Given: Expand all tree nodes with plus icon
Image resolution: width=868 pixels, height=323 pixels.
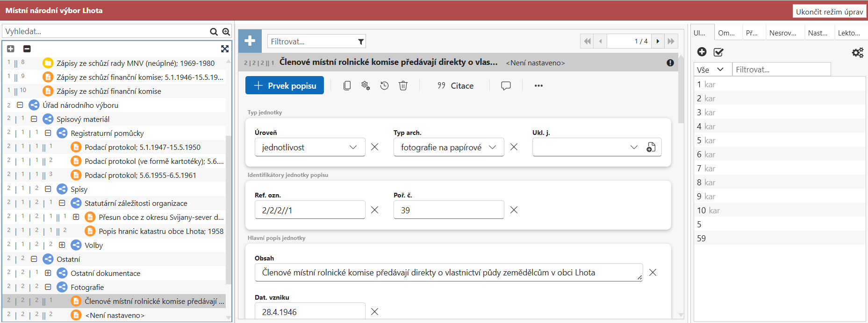Looking at the screenshot, I should [11, 49].
